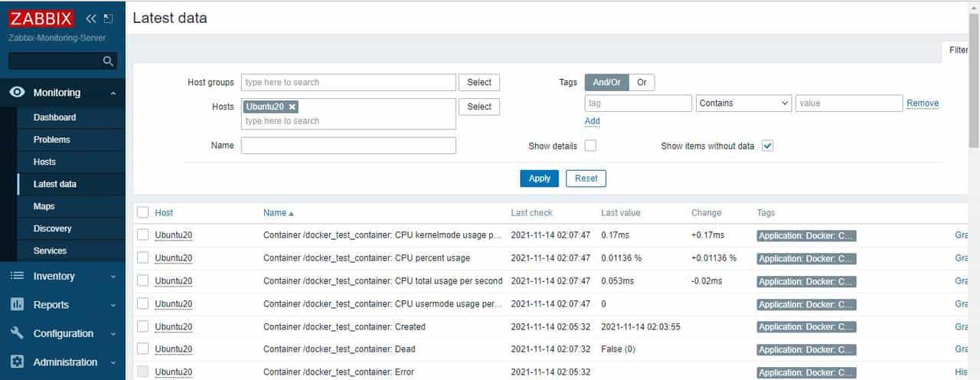The image size is (980, 380).
Task: Uncheck Show items without data
Action: (768, 146)
